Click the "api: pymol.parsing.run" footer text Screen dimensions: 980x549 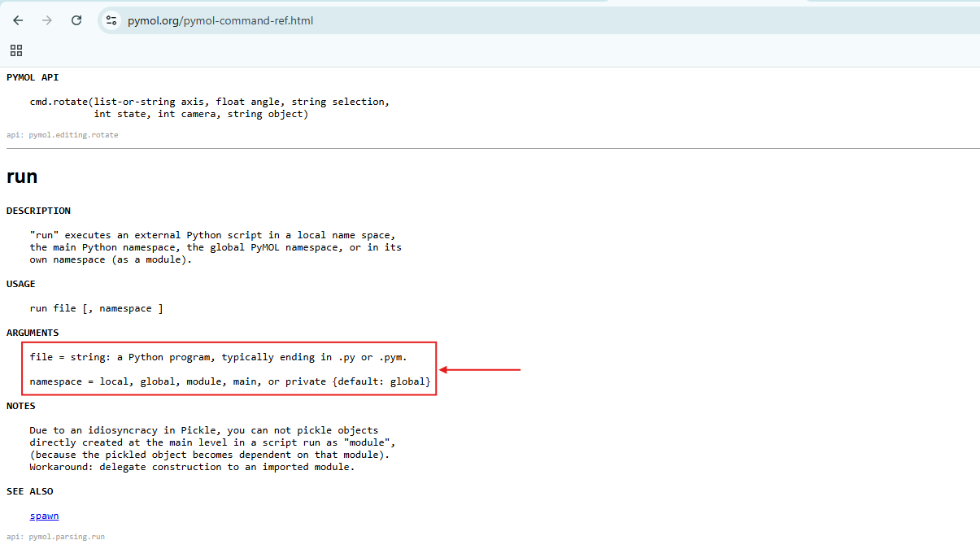(x=55, y=537)
